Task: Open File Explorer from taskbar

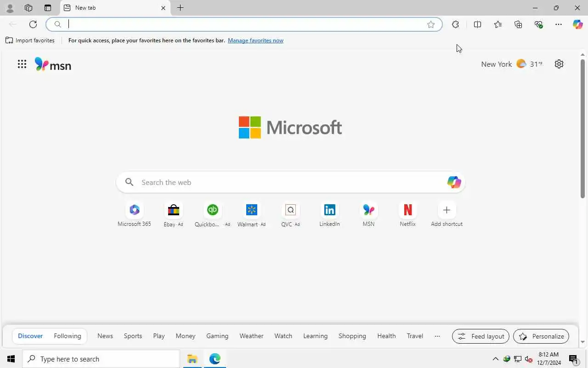Action: click(192, 359)
